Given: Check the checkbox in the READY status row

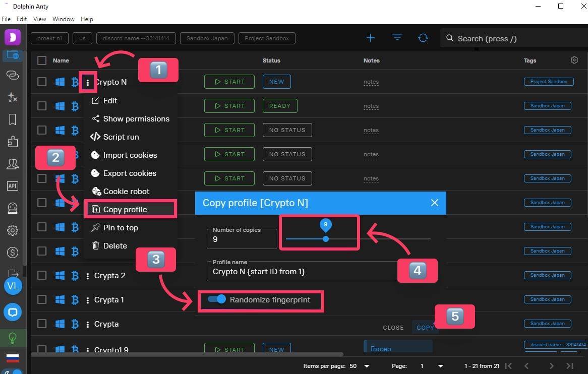Looking at the screenshot, I should coord(42,106).
